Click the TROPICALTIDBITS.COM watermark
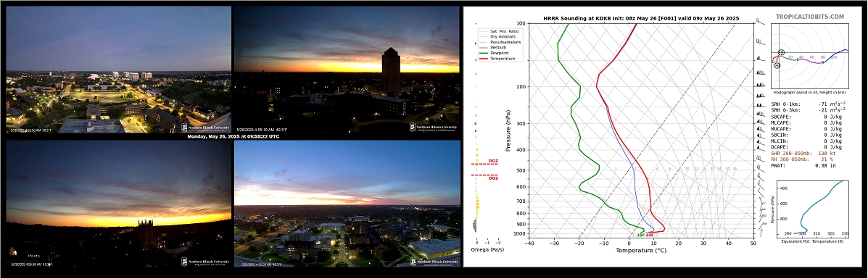The width and height of the screenshot is (868, 279). (x=810, y=17)
